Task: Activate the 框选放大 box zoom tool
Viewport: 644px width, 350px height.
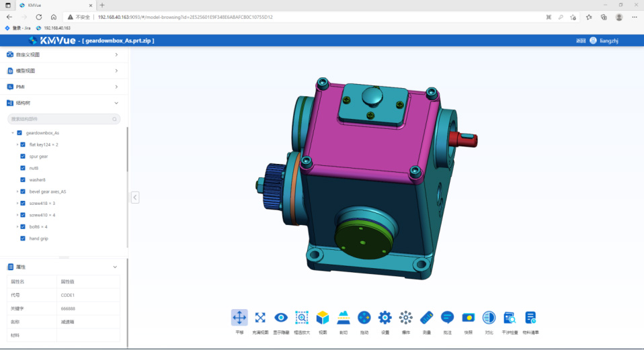Action: tap(302, 318)
